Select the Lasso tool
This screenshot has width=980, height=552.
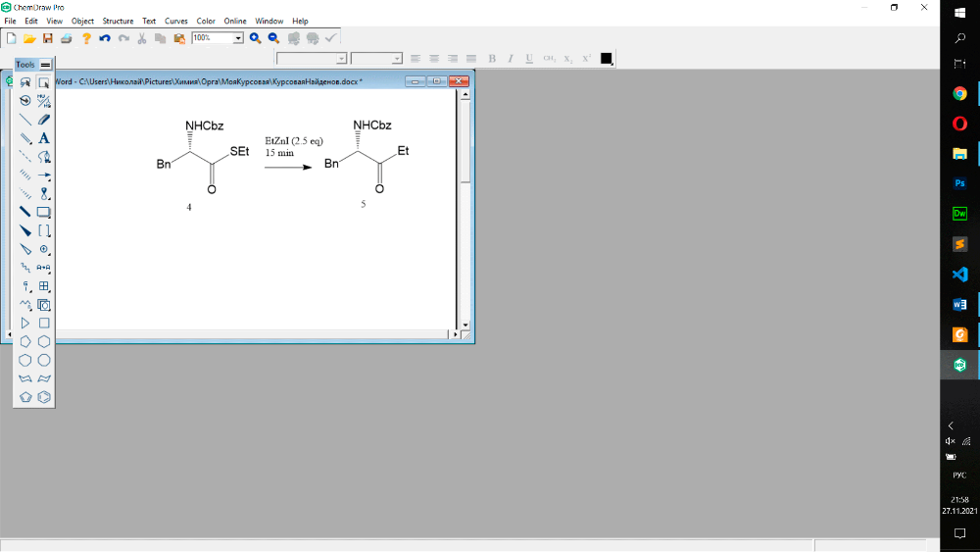pyautogui.click(x=25, y=82)
